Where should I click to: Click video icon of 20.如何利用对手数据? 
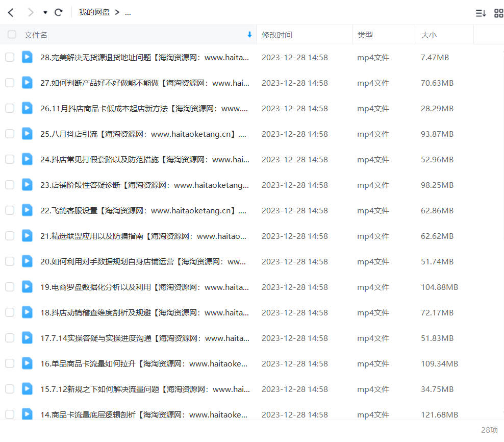pos(27,261)
